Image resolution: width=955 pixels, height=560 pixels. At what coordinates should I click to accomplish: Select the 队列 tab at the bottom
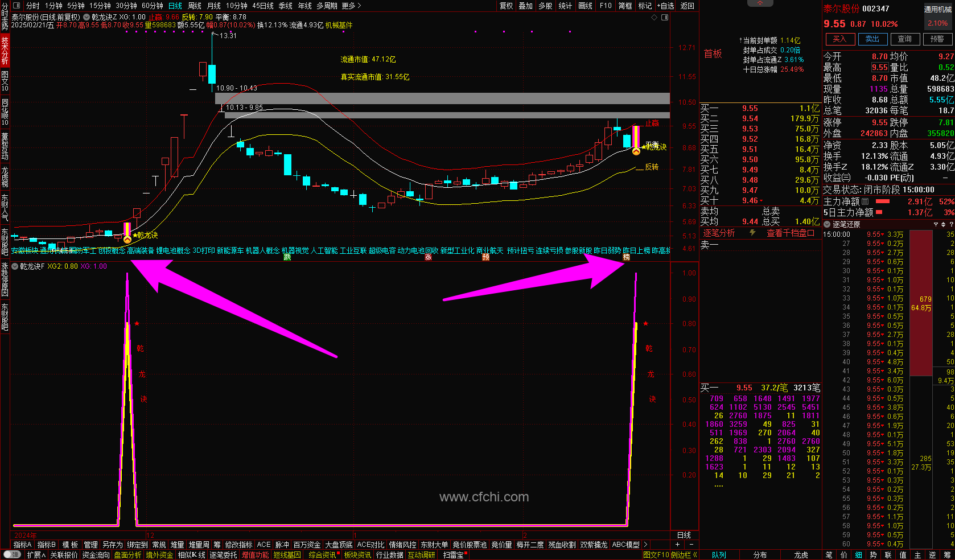(719, 555)
